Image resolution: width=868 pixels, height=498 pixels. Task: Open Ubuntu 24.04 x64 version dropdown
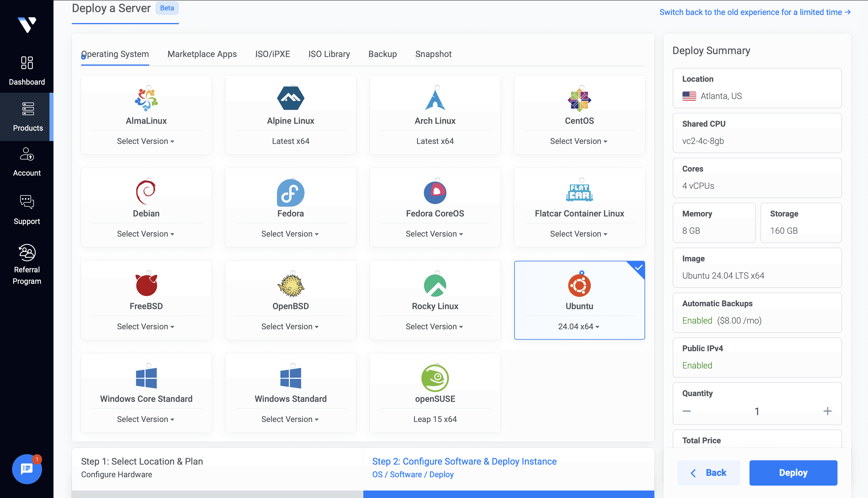coord(579,327)
